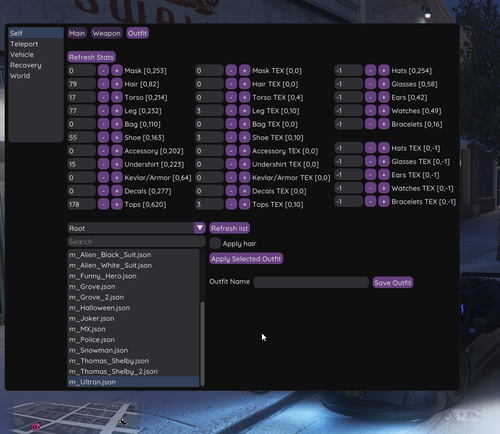Click the Refresh list button
500x434 pixels.
(230, 228)
